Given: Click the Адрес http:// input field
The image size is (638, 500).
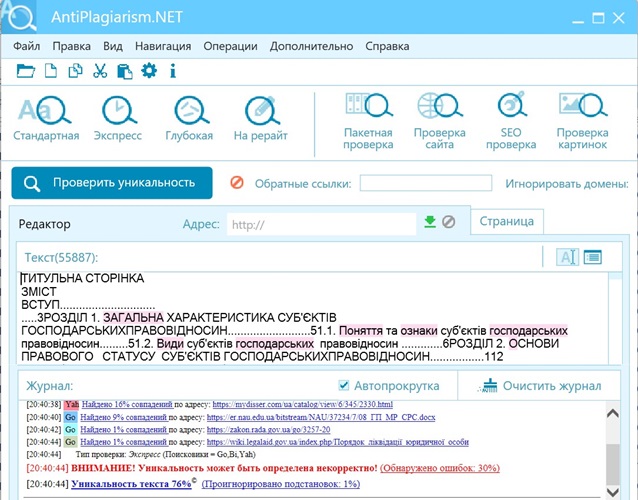Looking at the screenshot, I should (x=321, y=224).
